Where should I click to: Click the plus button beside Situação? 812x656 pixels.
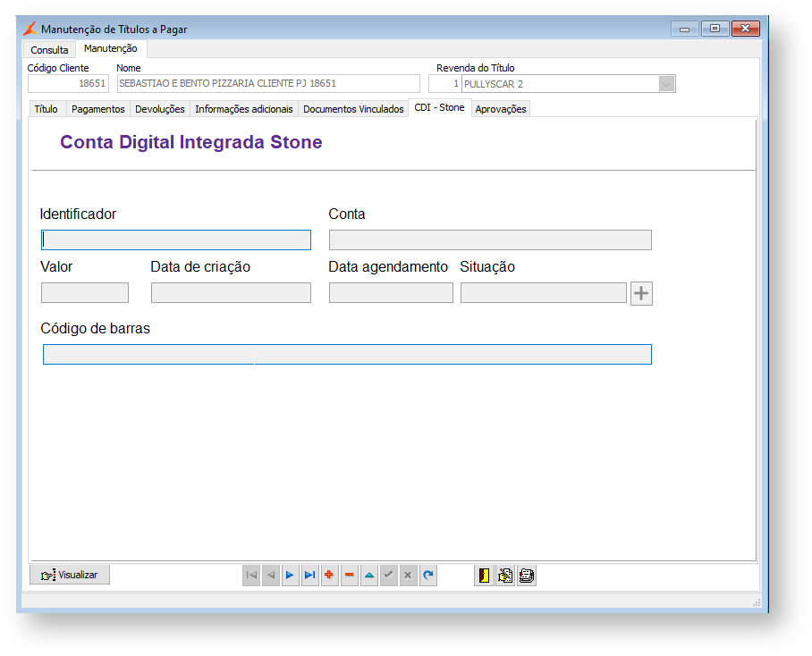pos(641,293)
